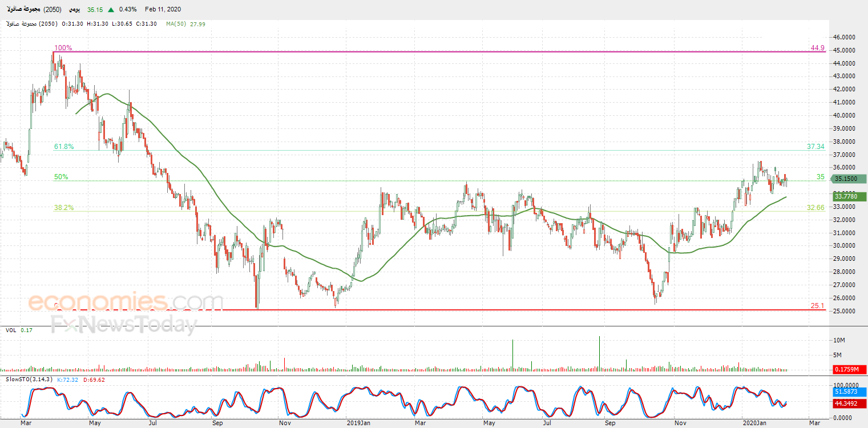Select the SlowSTO(3,14,3) indicator label
Image resolution: width=868 pixels, height=428 pixels.
(x=29, y=379)
